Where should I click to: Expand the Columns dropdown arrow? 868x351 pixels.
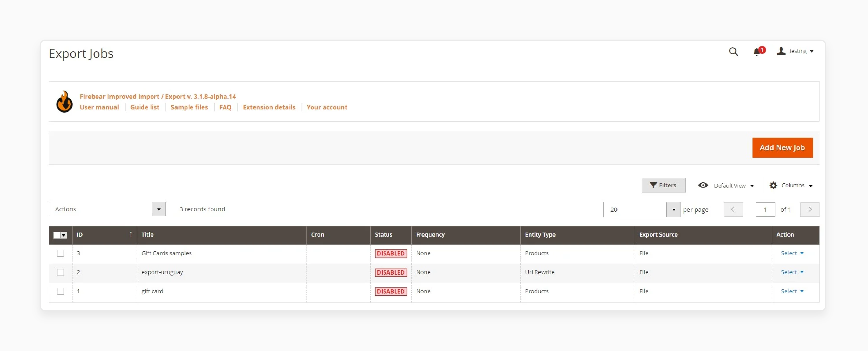[x=810, y=186]
